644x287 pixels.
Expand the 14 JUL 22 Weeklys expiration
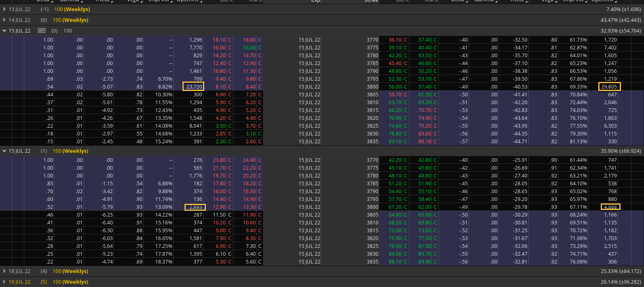click(x=4, y=20)
